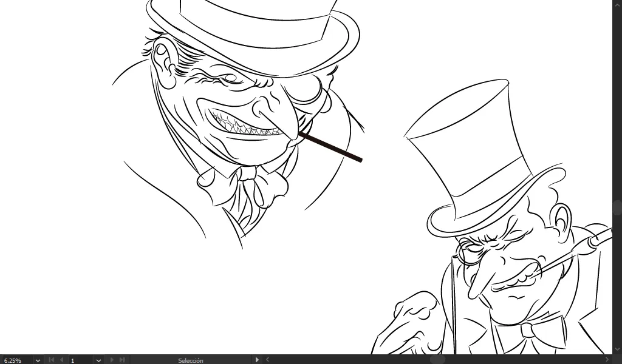Viewport: 622px width, 364px height.
Task: Click the horizontal scrollbar thumb
Action: 437,359
